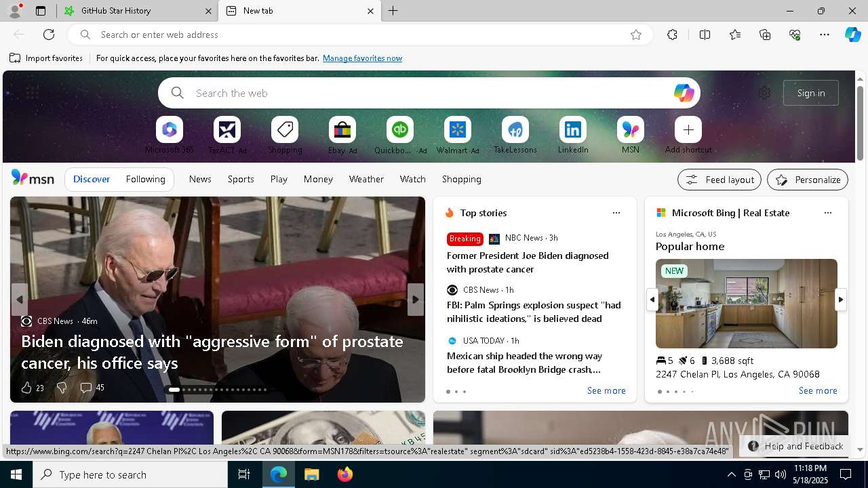Open the Tab actions menu icon
This screenshot has width=868, height=488.
point(41,11)
